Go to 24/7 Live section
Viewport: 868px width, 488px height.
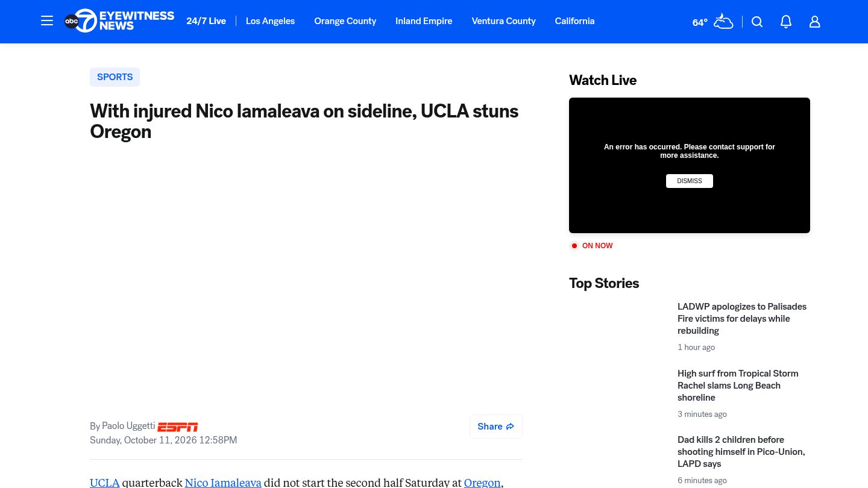coord(206,21)
